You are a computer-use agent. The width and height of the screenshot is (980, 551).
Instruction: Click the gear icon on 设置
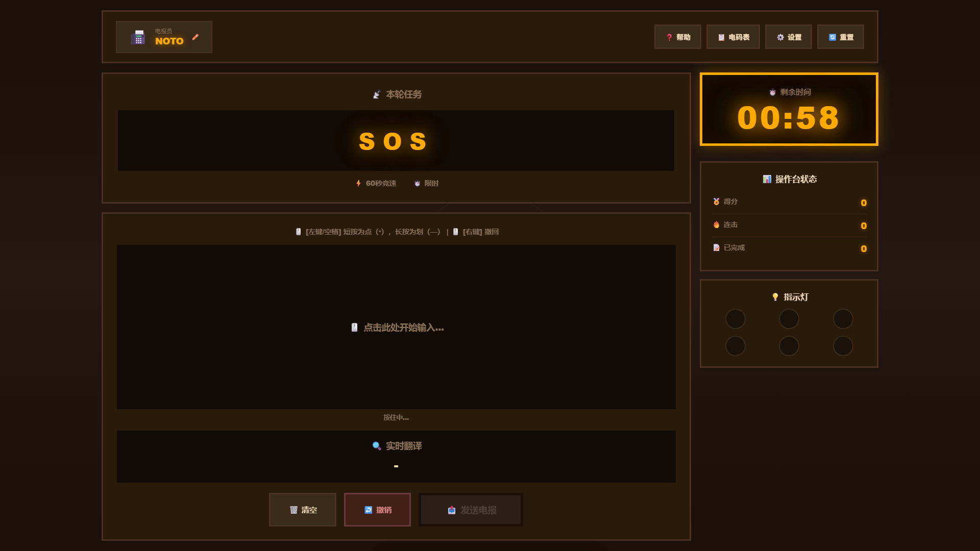(780, 37)
